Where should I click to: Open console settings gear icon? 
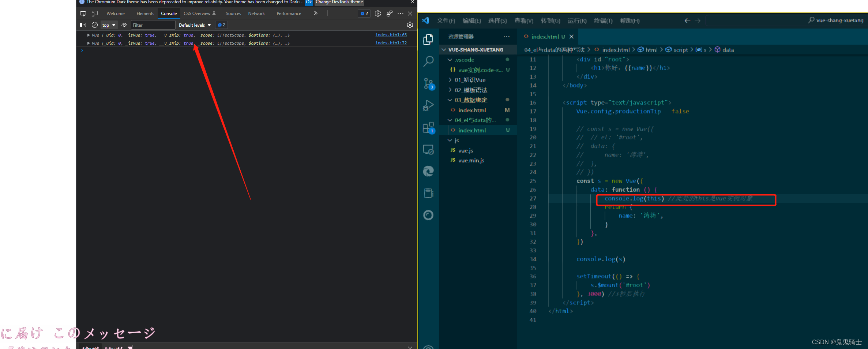[410, 25]
